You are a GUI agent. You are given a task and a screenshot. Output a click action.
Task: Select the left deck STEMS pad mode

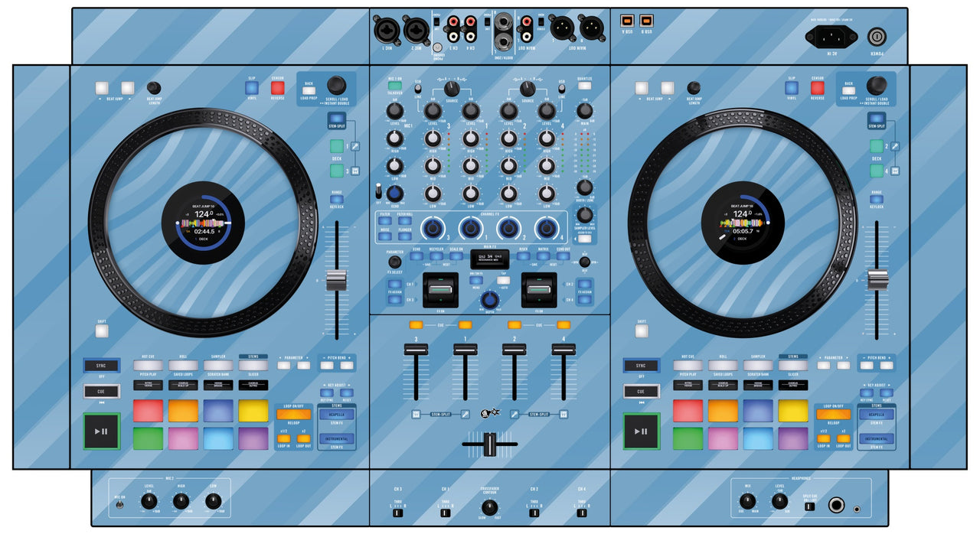point(253,366)
